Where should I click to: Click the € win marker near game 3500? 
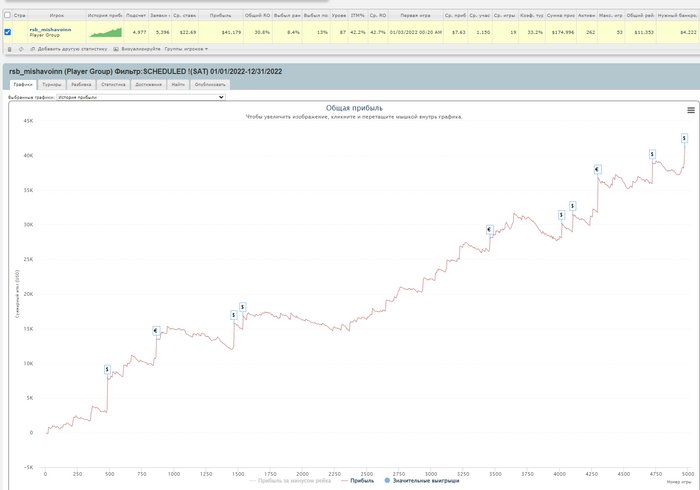click(x=489, y=230)
